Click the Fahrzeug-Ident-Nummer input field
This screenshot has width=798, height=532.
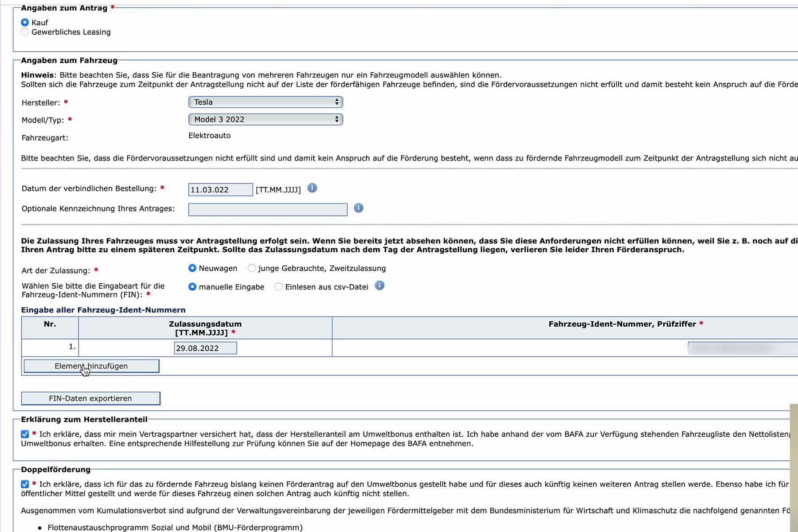pyautogui.click(x=743, y=348)
